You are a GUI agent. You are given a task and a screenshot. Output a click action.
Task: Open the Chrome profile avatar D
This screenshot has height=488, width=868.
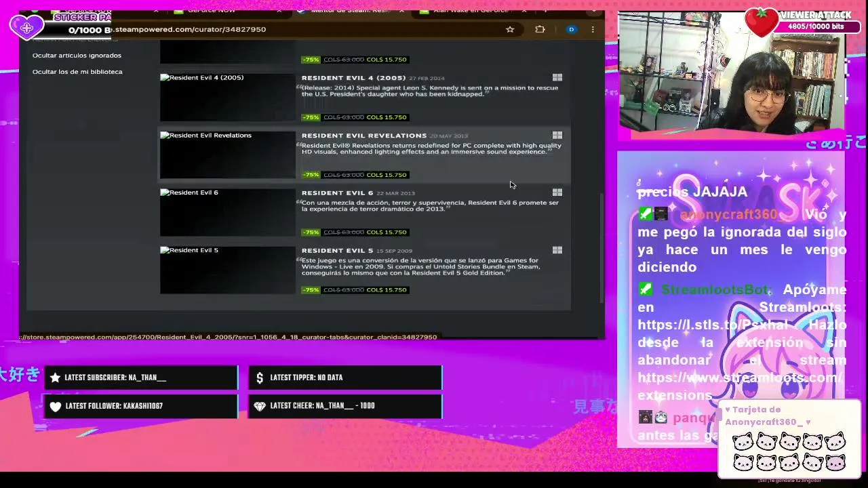[571, 29]
